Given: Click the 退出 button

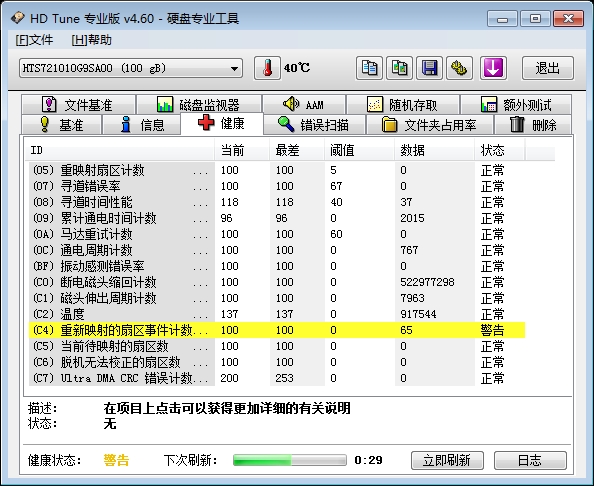Looking at the screenshot, I should pos(548,68).
